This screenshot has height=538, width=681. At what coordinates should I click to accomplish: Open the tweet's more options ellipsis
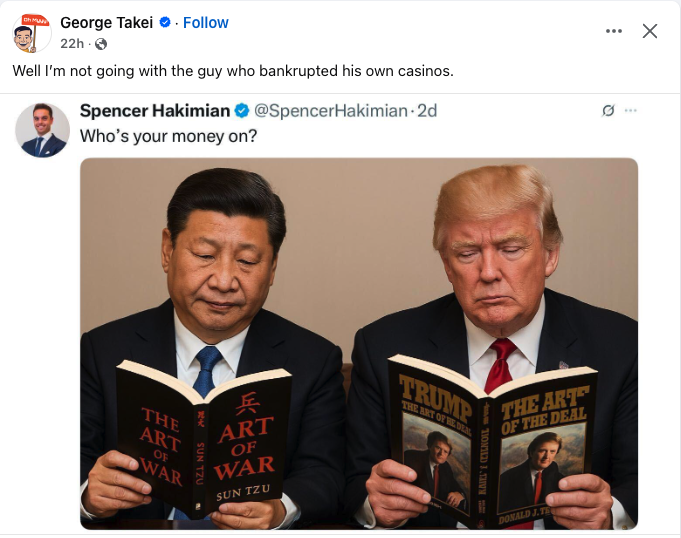point(631,110)
